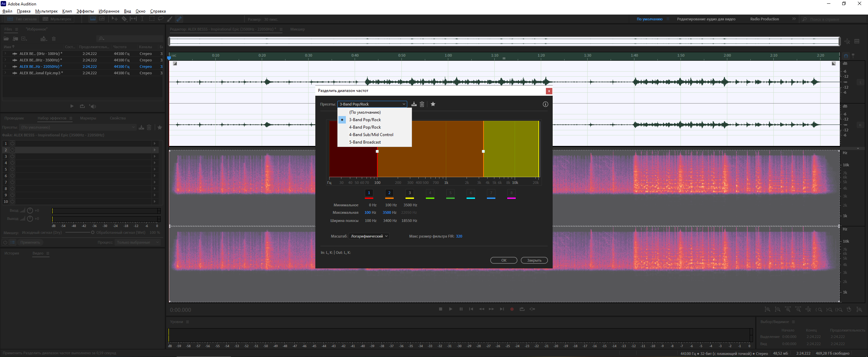Click Import File icon in Files panel
Viewport: 868px width, 357px height.
[x=15, y=39]
